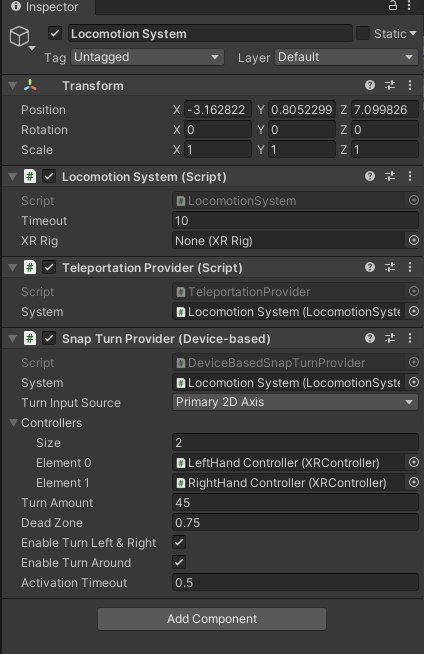Open Snap Turn Provider help icon

point(369,338)
